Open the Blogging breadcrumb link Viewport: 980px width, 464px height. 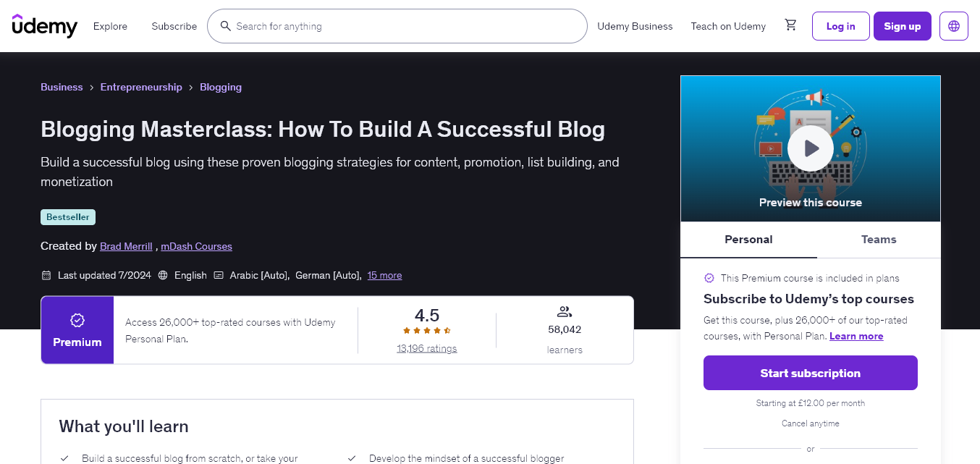coord(221,87)
